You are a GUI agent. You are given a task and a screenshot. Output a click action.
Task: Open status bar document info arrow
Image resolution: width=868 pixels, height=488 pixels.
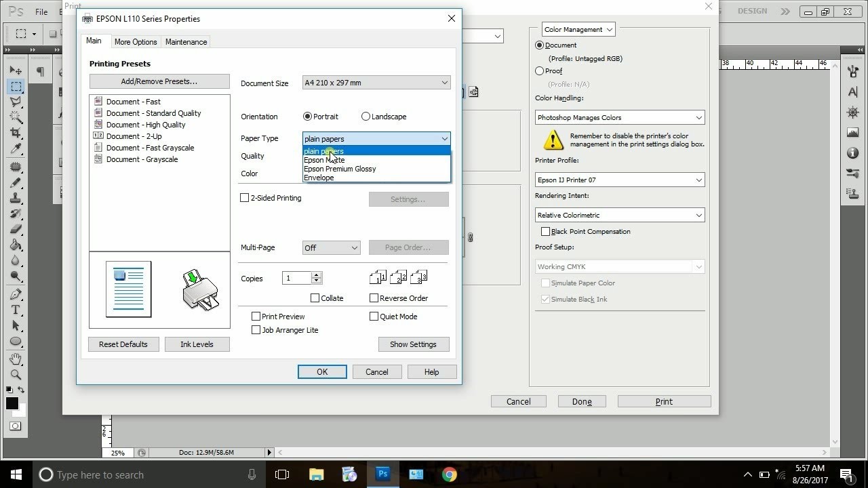click(x=269, y=452)
